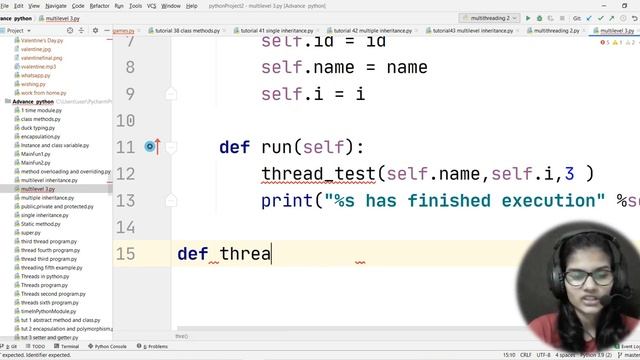Open the Window menu
This screenshot has width=640, height=360.
pos(171,6)
